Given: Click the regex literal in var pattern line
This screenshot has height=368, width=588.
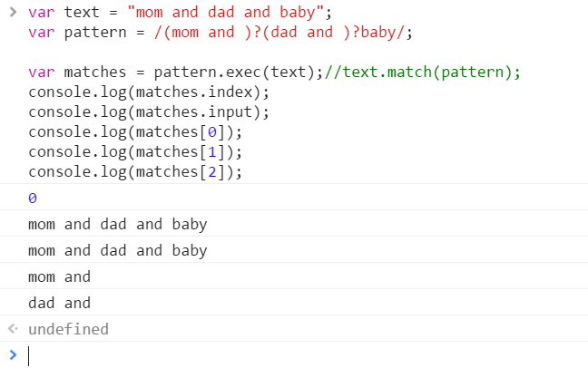Looking at the screenshot, I should [x=272, y=33].
